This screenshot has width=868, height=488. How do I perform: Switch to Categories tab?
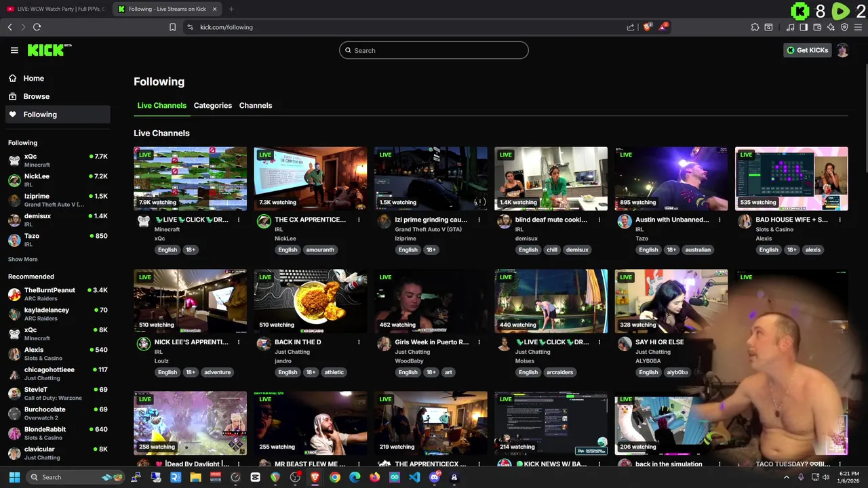click(x=212, y=106)
